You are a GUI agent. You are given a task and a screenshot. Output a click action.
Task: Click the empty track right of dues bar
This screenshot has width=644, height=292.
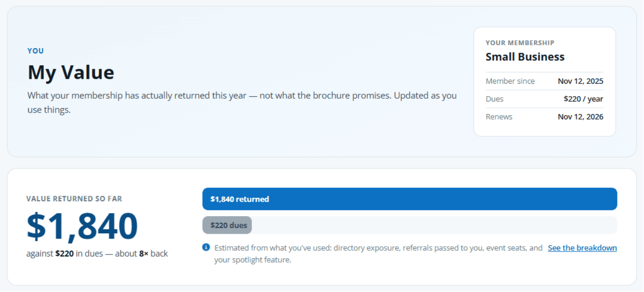click(x=434, y=225)
